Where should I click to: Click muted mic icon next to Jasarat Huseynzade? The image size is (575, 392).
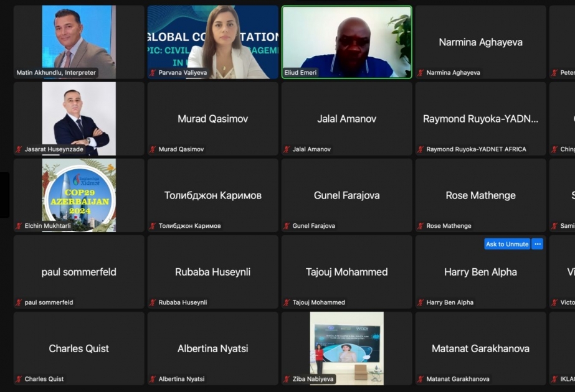click(19, 149)
